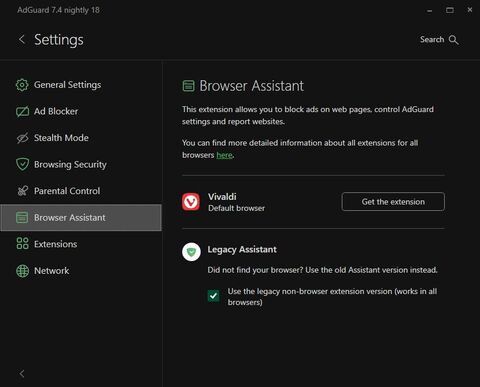Image resolution: width=480 pixels, height=387 pixels.
Task: Click the Legacy Assistant shield icon
Action: click(191, 252)
